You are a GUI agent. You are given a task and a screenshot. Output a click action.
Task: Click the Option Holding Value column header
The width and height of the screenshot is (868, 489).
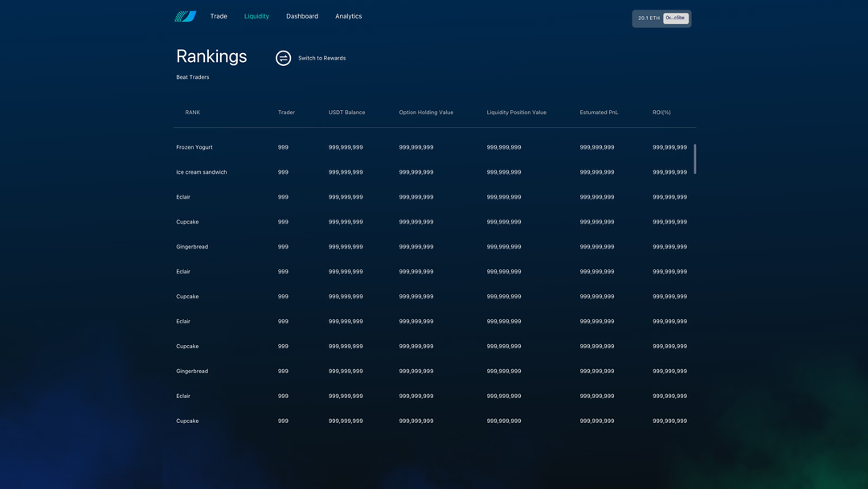point(426,113)
